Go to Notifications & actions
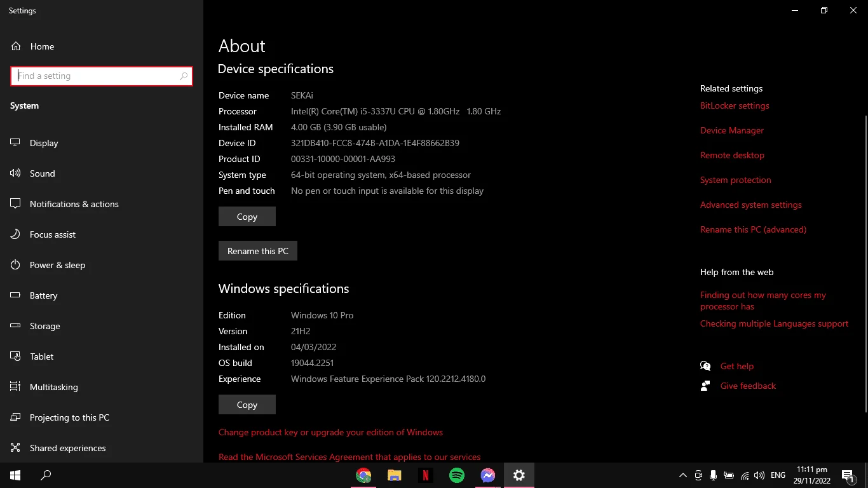The image size is (868, 488). (x=102, y=204)
